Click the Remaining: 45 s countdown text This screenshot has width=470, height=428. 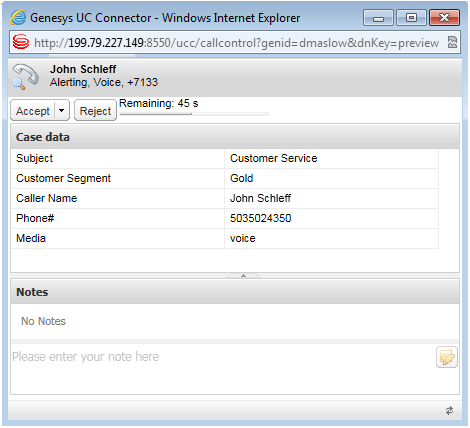(159, 104)
